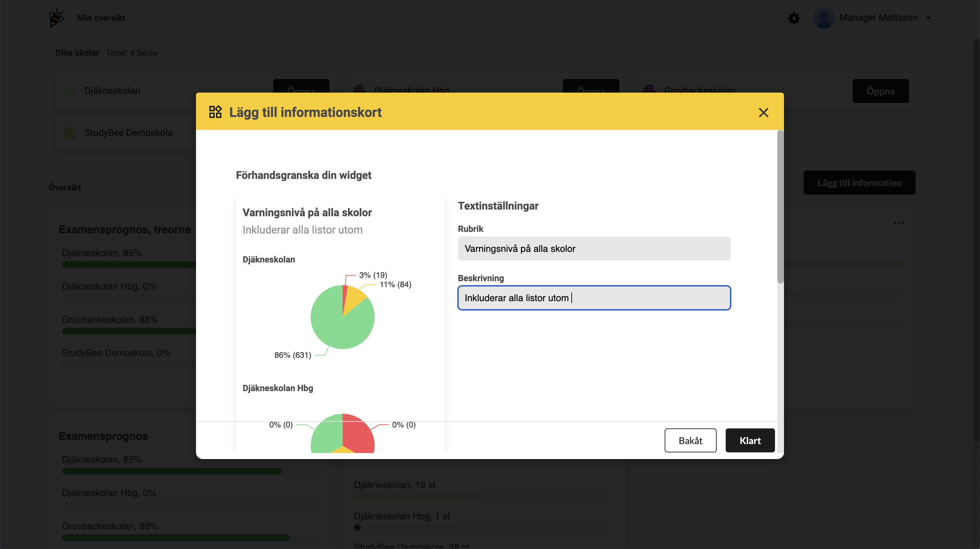
Task: Click the Djäkneskolan 85% bar in Examensprognos, treorna
Action: coord(129,264)
